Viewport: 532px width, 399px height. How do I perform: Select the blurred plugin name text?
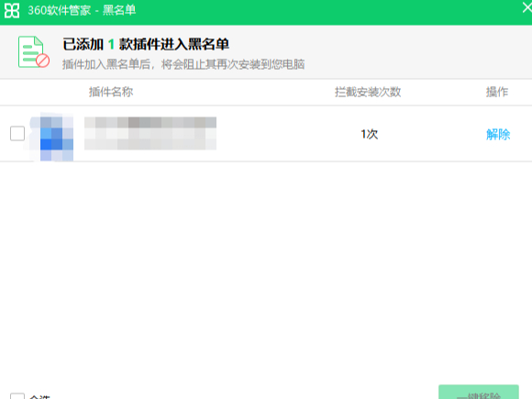coord(150,133)
